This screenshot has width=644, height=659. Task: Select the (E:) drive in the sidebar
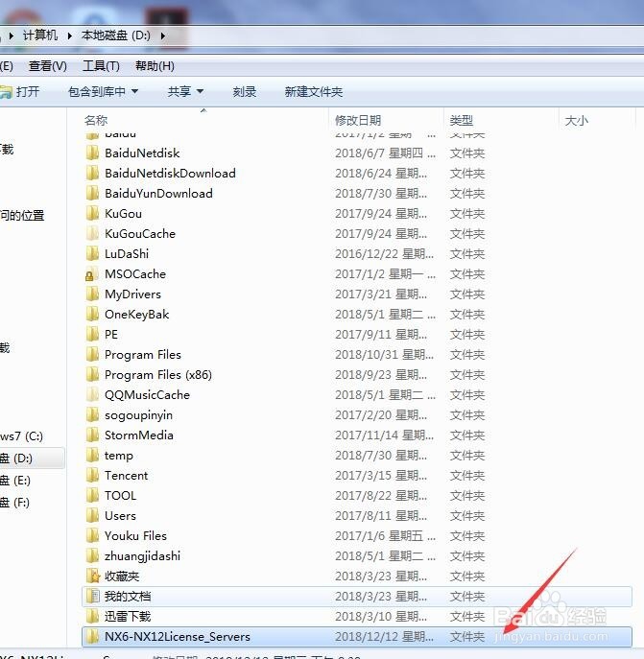15,480
